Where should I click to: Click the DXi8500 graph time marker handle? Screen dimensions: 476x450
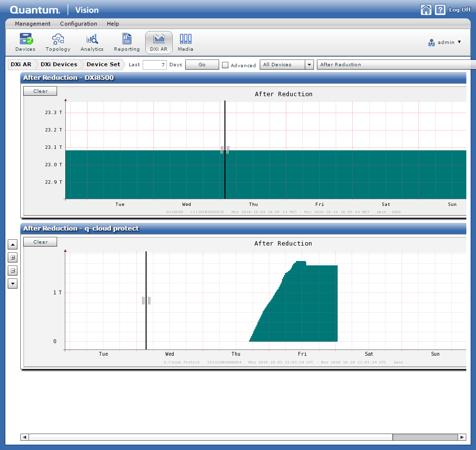tap(224, 149)
